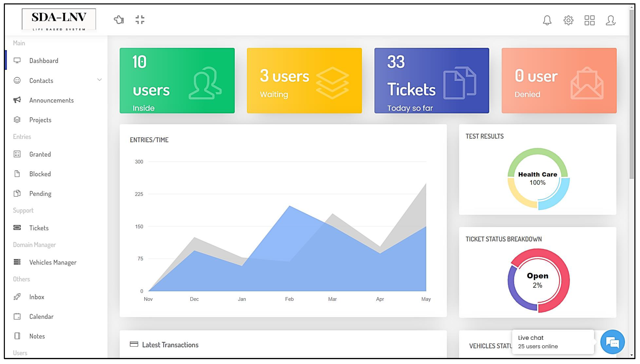Viewport: 640px width, 364px height.
Task: Go to Vehicles Manager menu item
Action: (53, 262)
